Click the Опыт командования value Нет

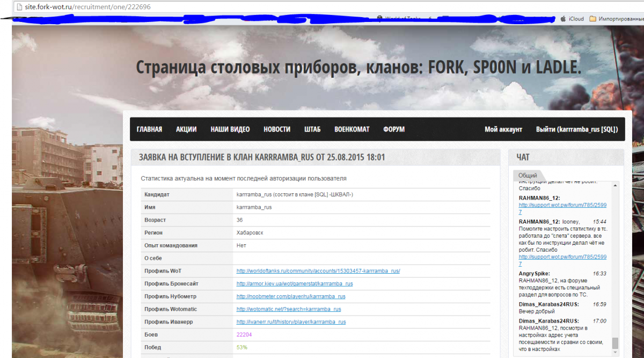pos(241,245)
